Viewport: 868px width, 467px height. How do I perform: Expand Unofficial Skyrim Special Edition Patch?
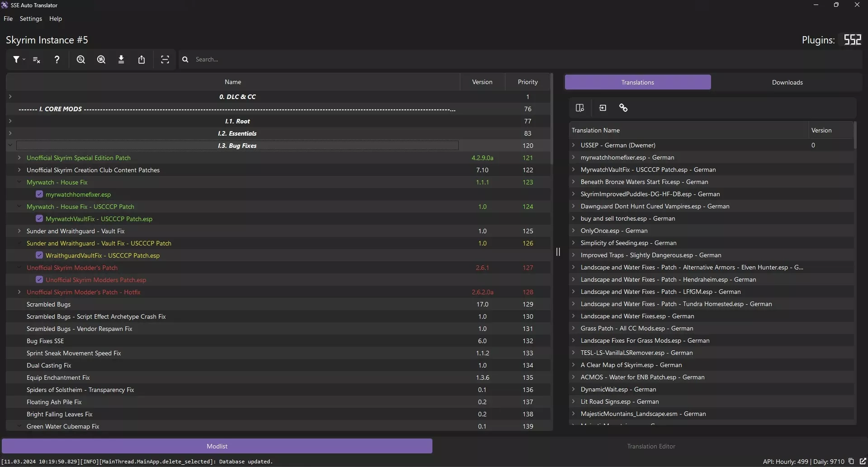pos(19,157)
